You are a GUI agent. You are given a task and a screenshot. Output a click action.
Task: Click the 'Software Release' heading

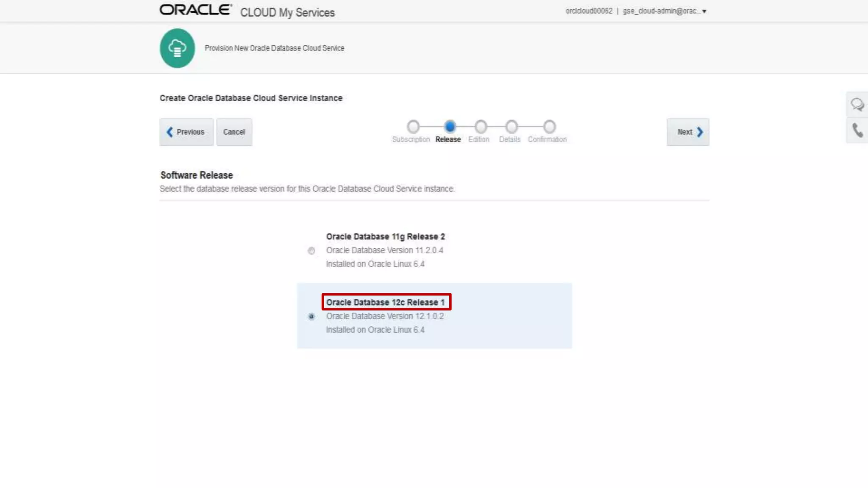[x=197, y=175]
